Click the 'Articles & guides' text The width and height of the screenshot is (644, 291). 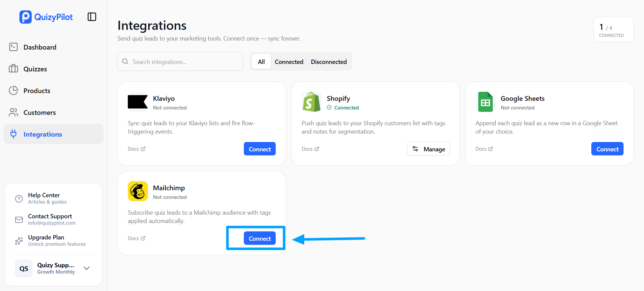[x=47, y=202]
